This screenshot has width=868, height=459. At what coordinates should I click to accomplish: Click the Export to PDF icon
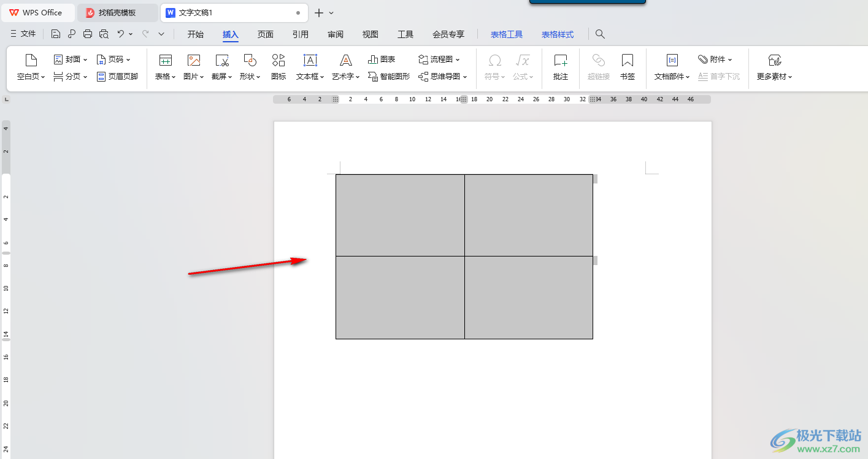72,34
